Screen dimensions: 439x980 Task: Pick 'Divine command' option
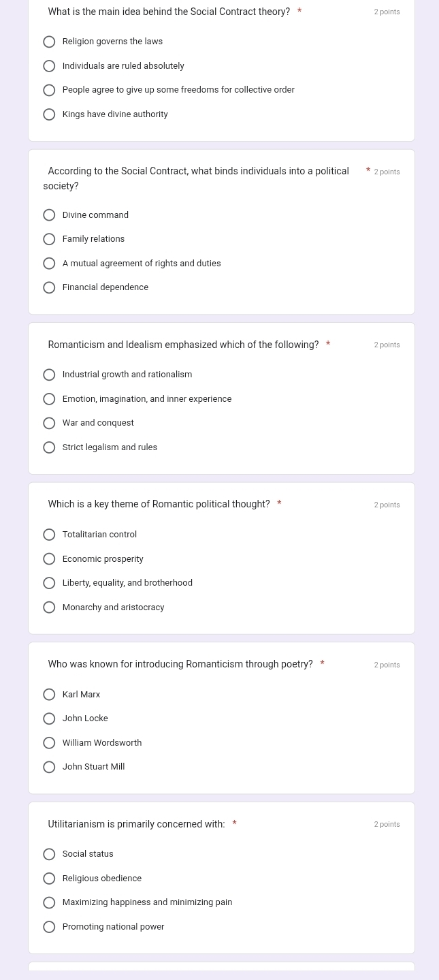point(49,215)
